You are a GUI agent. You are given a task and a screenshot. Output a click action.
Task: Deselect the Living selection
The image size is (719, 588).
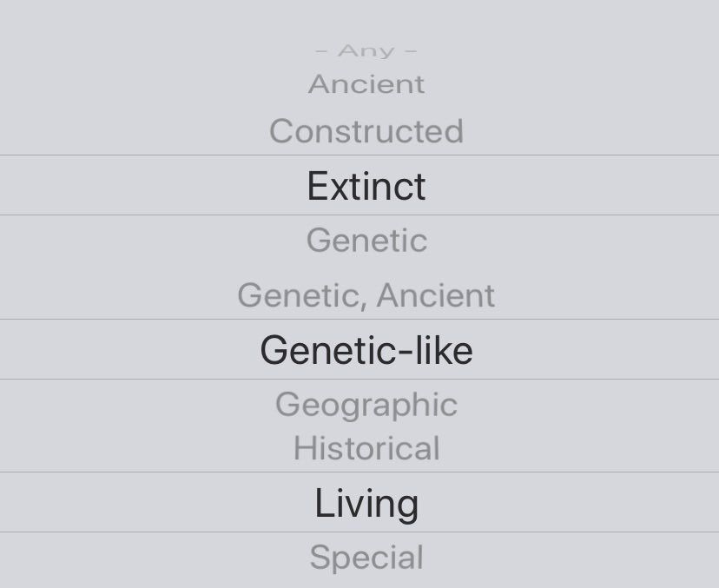366,503
